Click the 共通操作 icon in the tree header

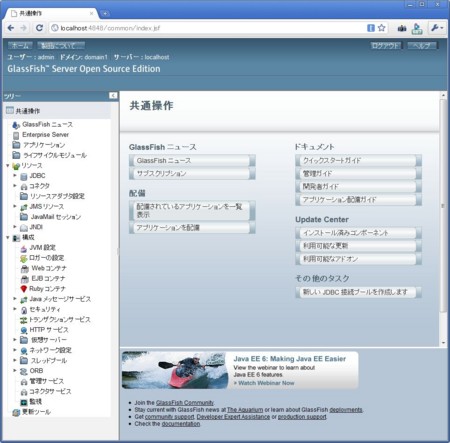[10, 110]
